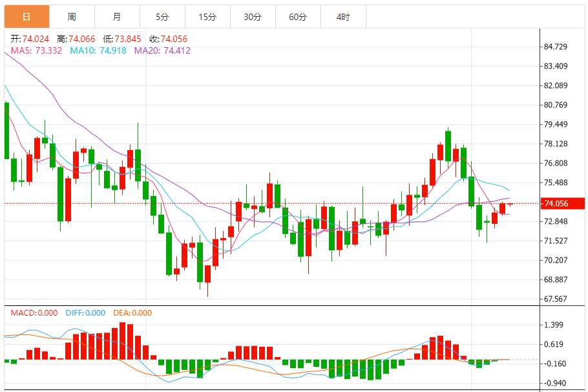Click the 70.207 price axis label
Image resolution: width=588 pixels, height=392 pixels.
(556, 260)
